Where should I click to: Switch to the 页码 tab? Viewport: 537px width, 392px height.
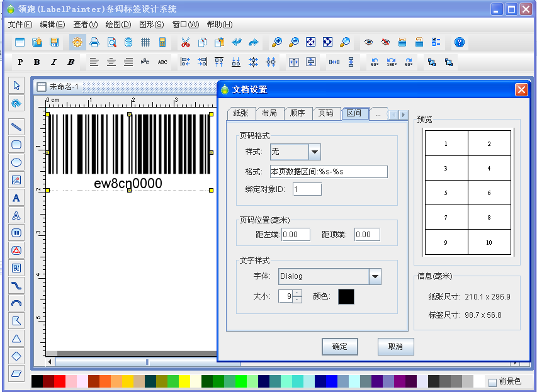pyautogui.click(x=325, y=113)
